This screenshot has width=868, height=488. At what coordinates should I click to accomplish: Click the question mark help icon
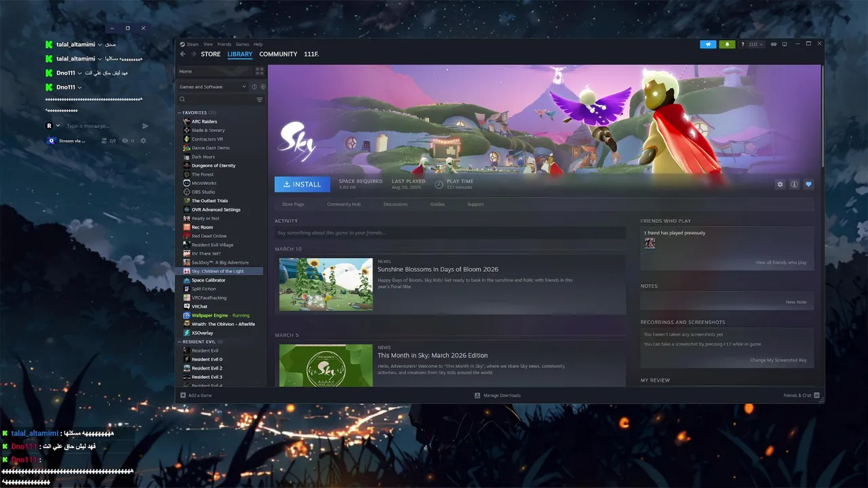pyautogui.click(x=743, y=44)
